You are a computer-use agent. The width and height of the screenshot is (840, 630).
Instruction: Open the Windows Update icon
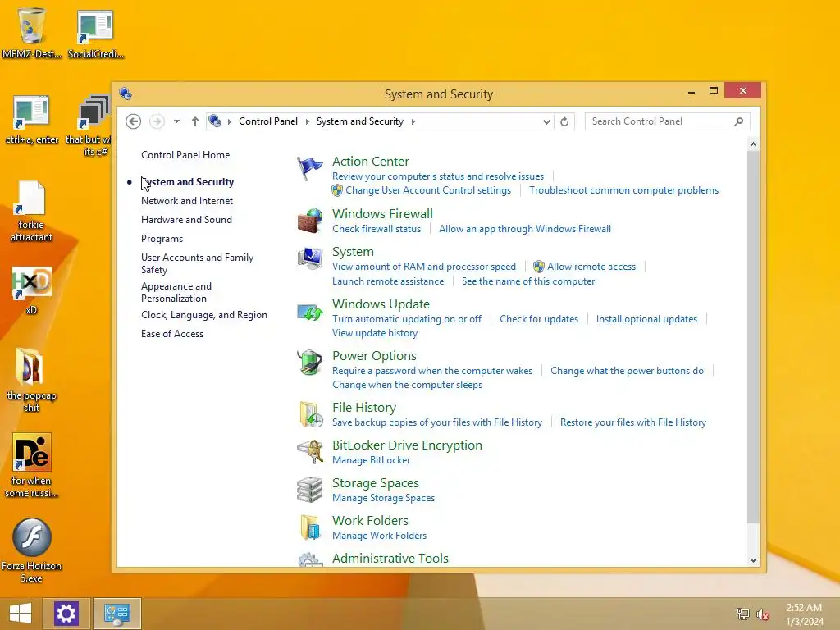309,311
